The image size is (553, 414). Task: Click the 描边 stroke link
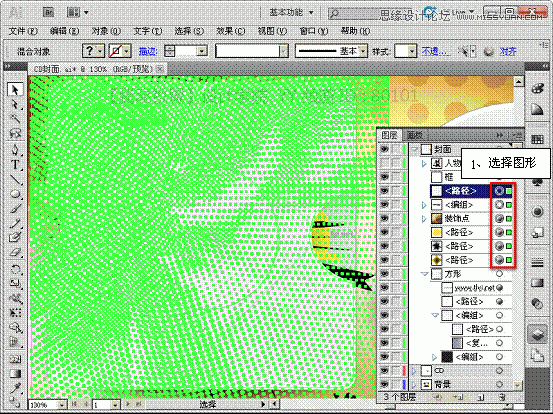point(147,51)
